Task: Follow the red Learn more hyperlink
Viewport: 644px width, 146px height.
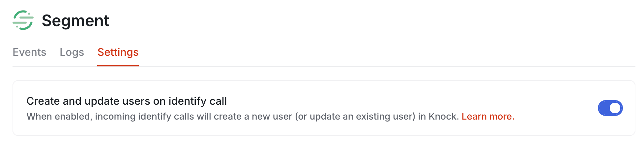Action: 488,116
